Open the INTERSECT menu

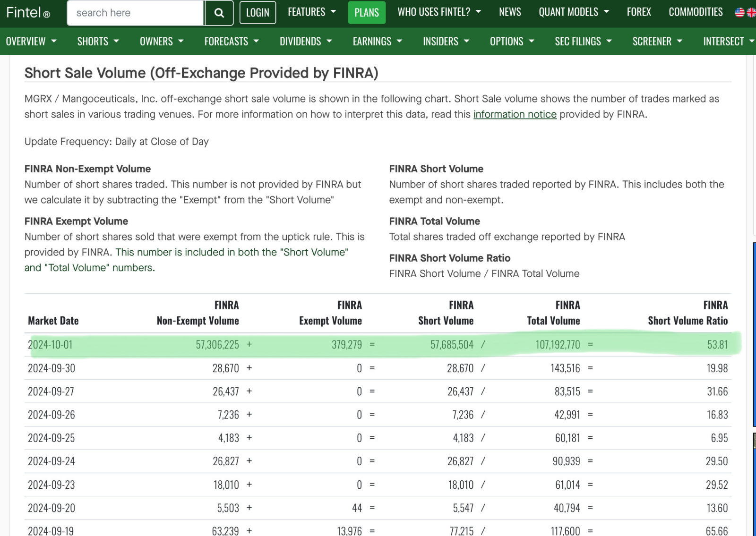pyautogui.click(x=728, y=41)
